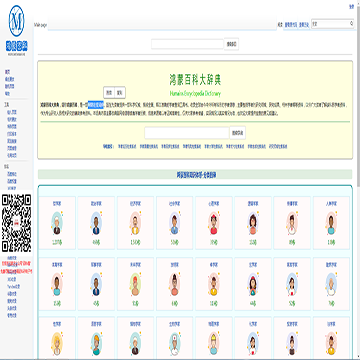Open the woman with hair bun and glasses avatar
360x360 pixels.
click(x=174, y=285)
